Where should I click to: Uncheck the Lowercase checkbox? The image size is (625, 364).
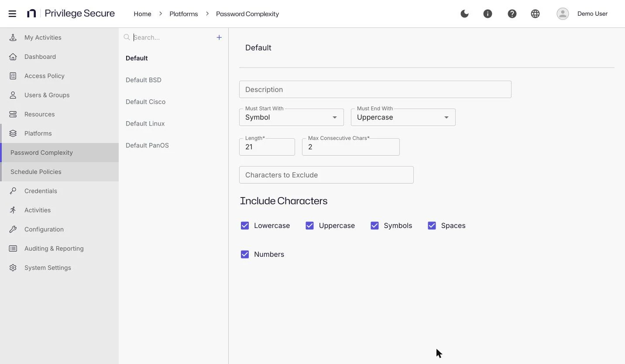[x=245, y=225]
